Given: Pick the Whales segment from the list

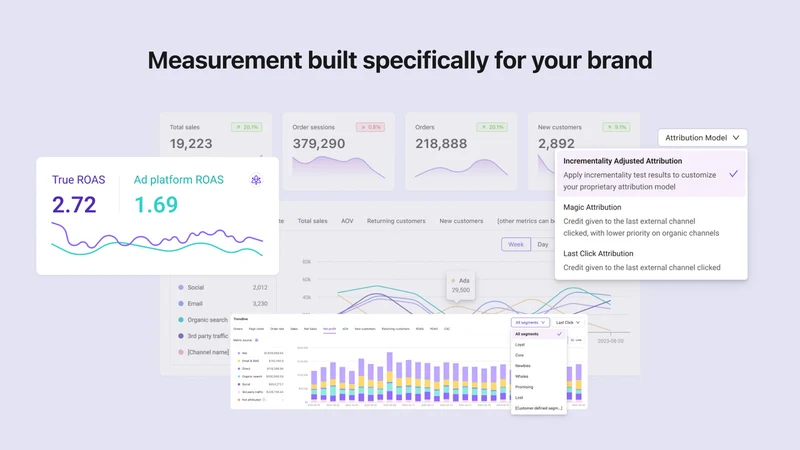Looking at the screenshot, I should [x=538, y=377].
